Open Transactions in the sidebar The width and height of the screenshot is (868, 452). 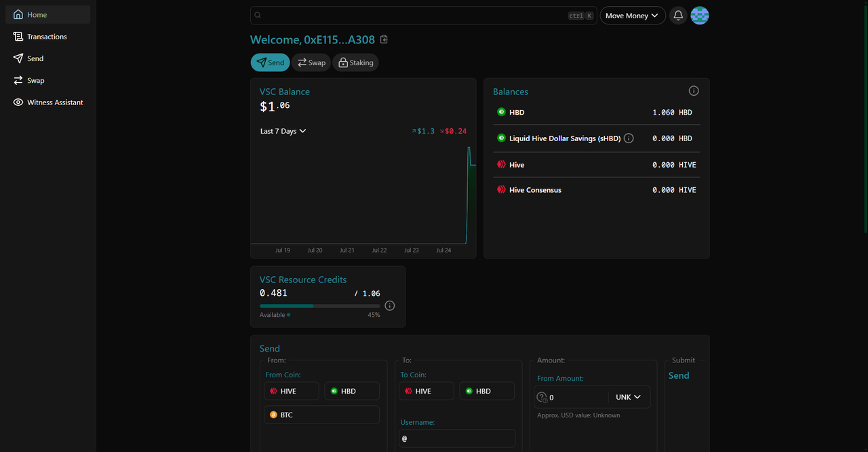point(47,37)
